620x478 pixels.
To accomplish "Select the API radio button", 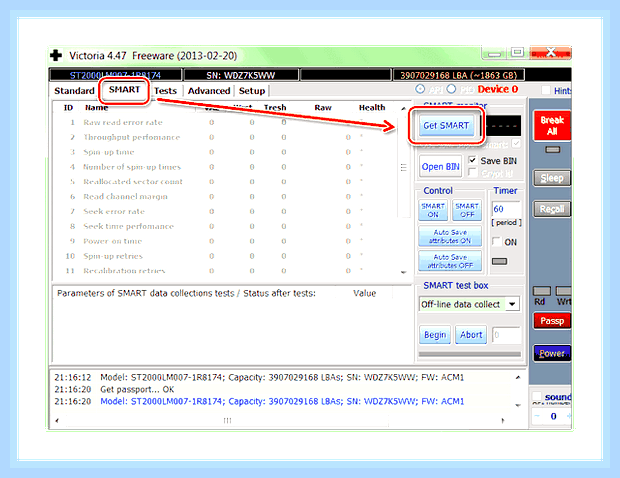I will tap(420, 89).
